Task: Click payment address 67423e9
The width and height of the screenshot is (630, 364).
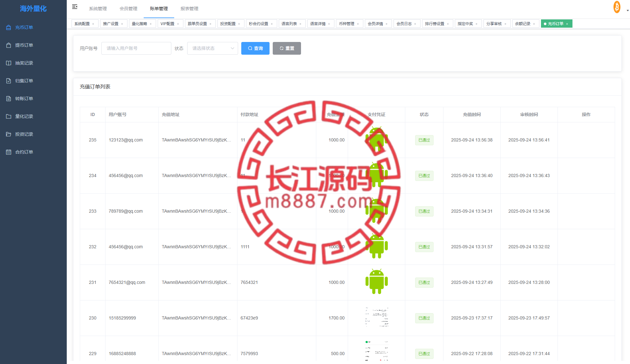Action: pos(249,318)
